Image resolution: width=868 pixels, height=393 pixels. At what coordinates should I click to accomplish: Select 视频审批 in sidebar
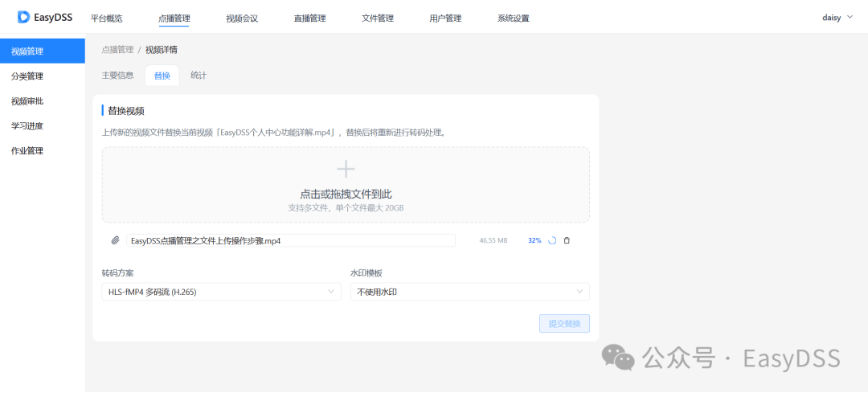pos(43,101)
